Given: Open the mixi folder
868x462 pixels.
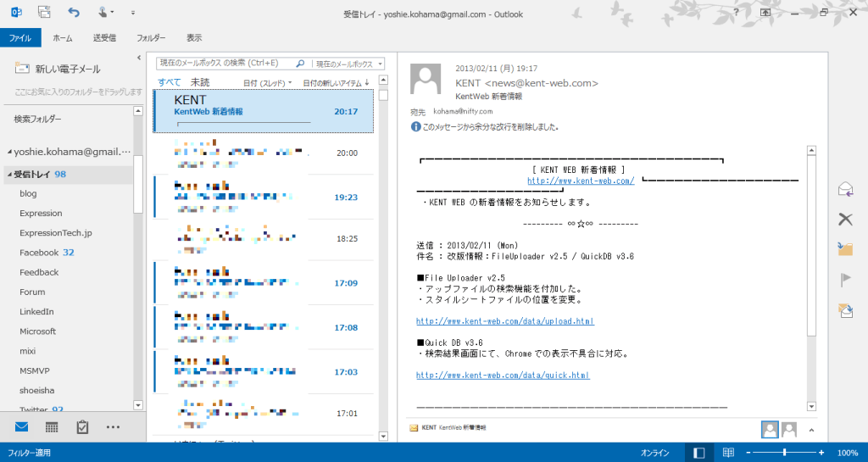Looking at the screenshot, I should [28, 351].
